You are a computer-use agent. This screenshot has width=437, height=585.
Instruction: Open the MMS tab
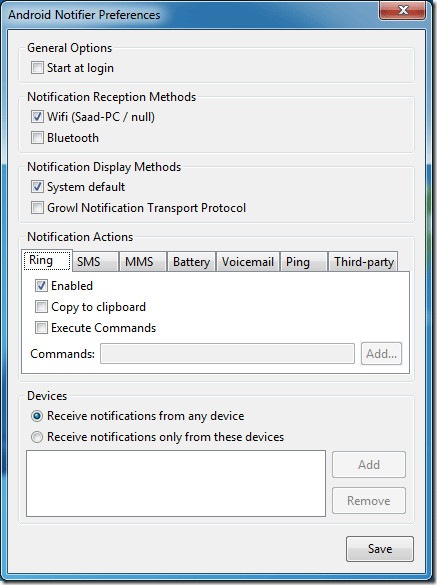[x=143, y=262]
